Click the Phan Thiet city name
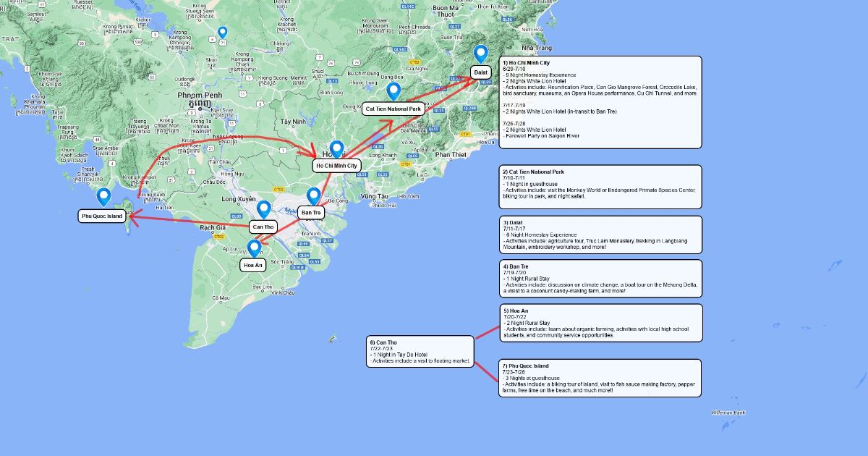Viewport: 868px width, 456px height. tap(452, 154)
